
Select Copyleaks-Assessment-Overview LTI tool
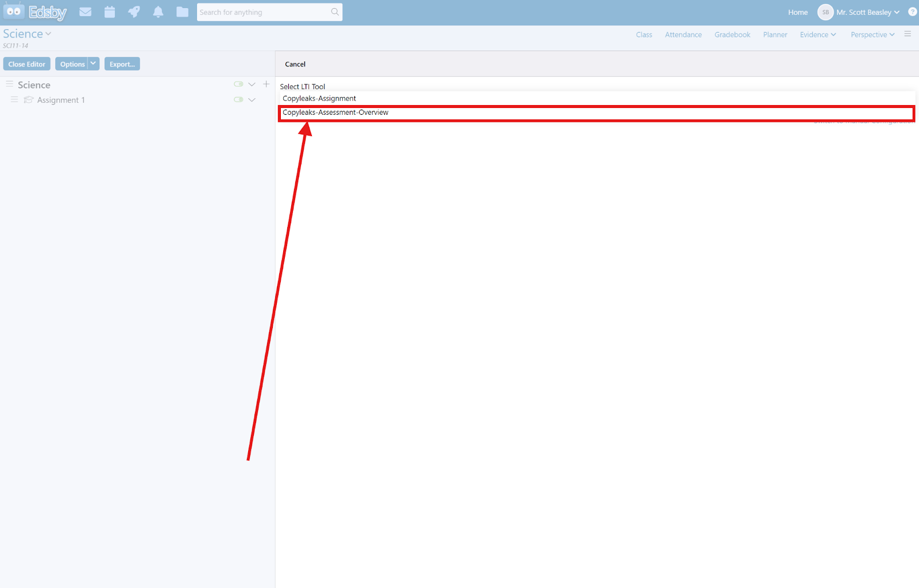click(x=597, y=113)
